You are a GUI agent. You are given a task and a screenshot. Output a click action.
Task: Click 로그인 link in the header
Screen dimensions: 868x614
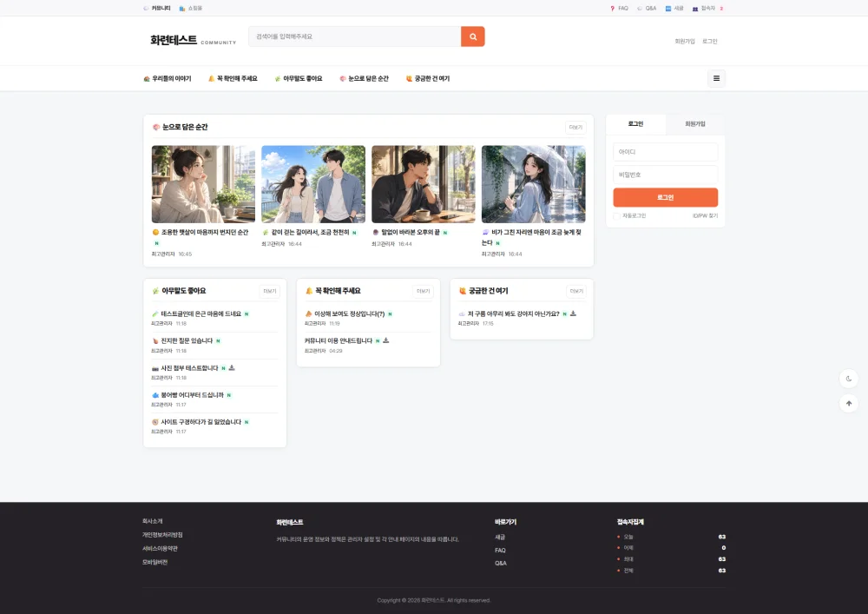coord(710,42)
